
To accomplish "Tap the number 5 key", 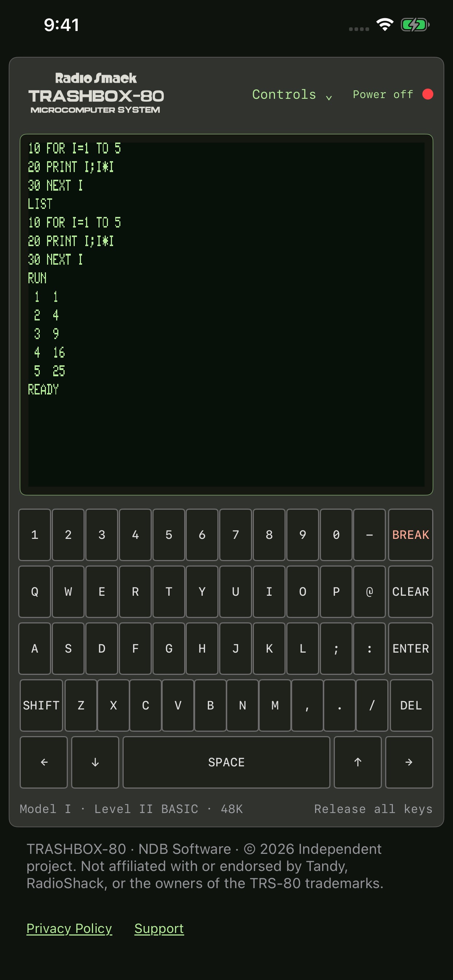I will click(x=169, y=534).
